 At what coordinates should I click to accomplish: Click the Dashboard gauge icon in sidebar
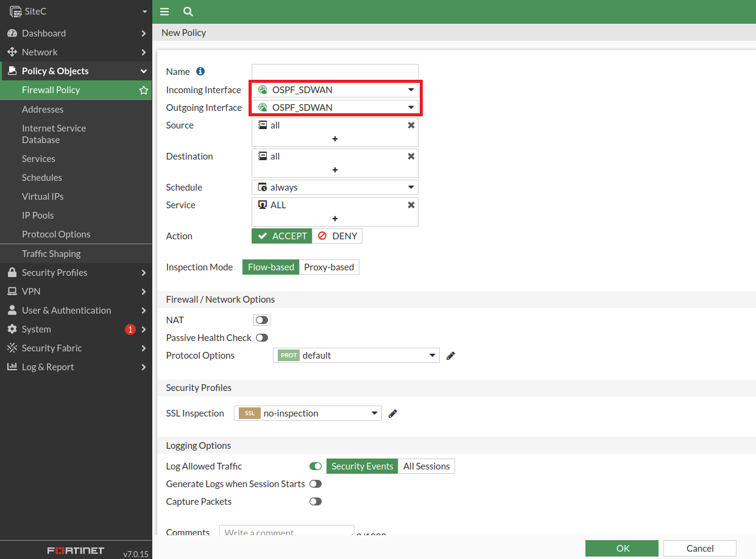(x=12, y=33)
